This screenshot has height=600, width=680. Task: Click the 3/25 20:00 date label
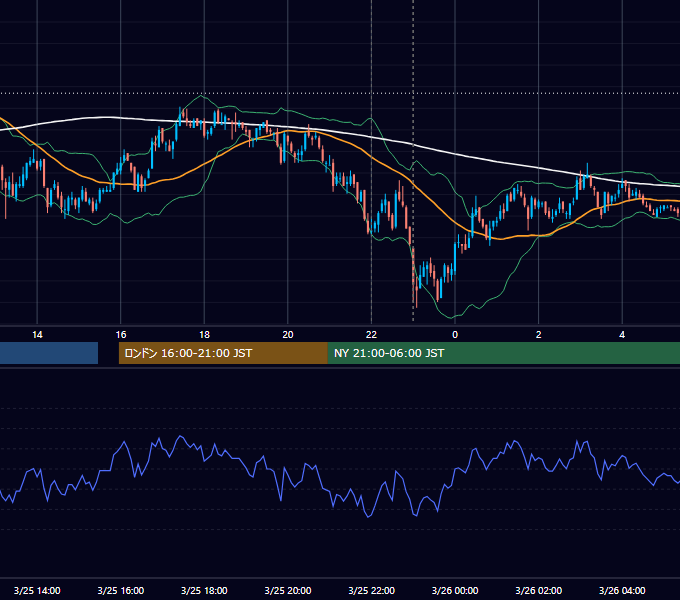[288, 590]
